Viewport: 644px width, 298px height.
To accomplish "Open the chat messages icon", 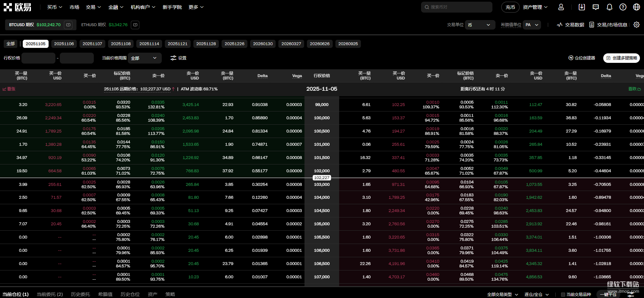I will click(596, 7).
